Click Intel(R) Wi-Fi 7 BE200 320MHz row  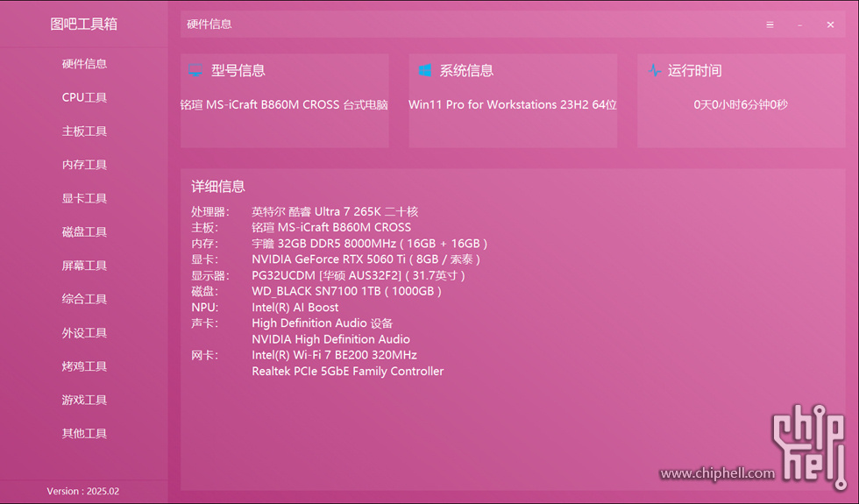coord(334,355)
